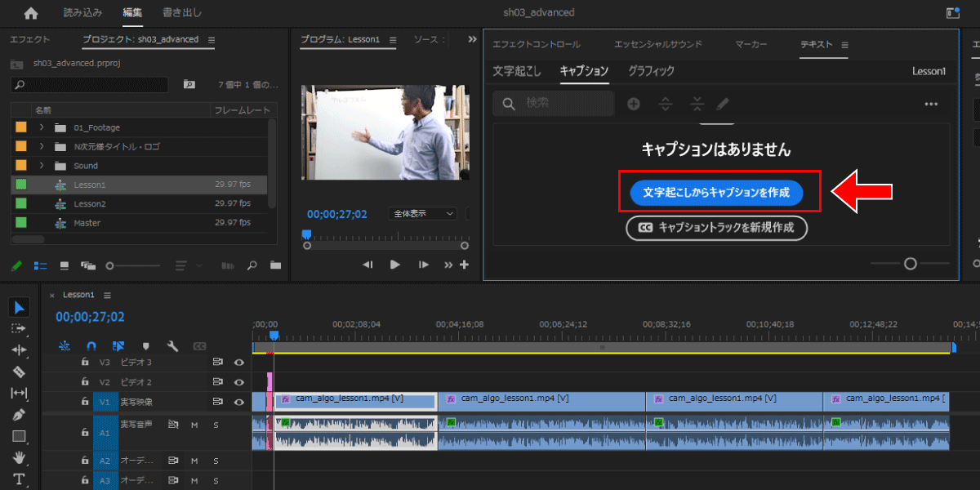The width and height of the screenshot is (980, 490).
Task: Open the 全体表示 zoom level dropdown
Action: 423,213
